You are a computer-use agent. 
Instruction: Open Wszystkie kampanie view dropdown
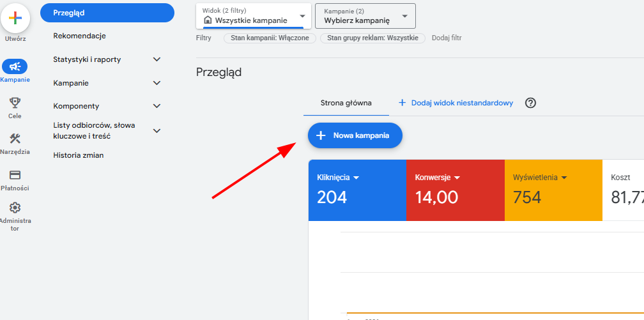point(254,16)
